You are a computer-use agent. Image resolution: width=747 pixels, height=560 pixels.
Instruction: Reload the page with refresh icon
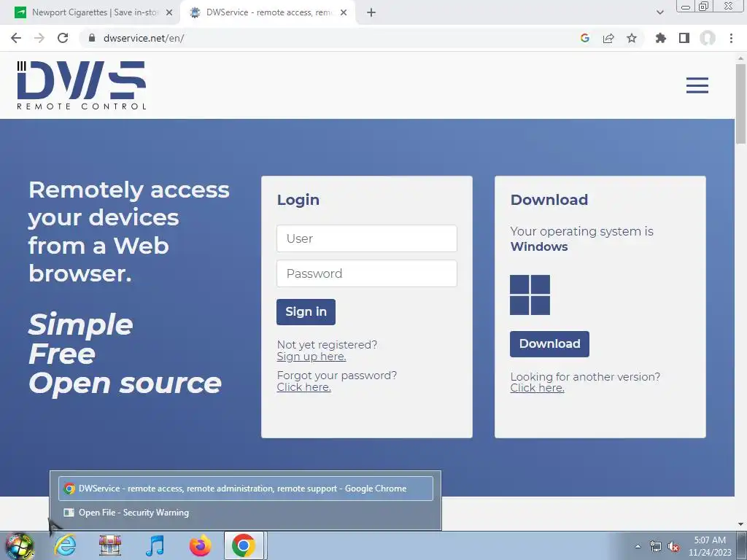coord(63,38)
